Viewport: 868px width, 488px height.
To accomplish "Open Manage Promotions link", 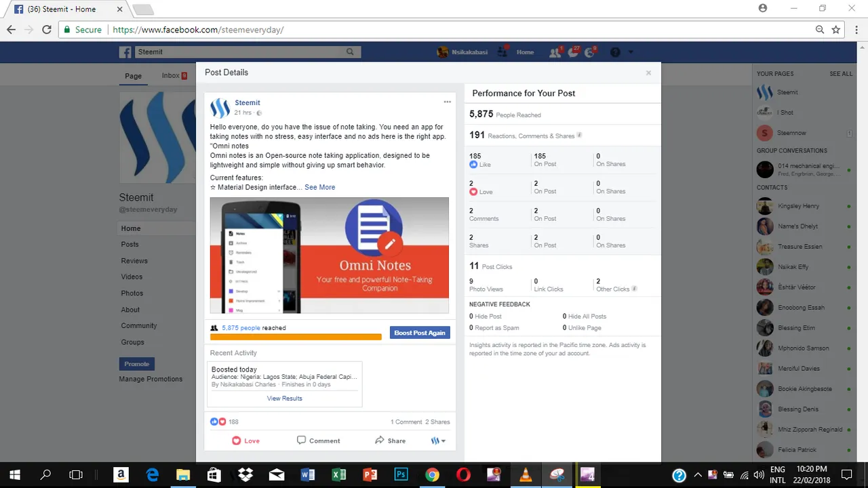I will [151, 379].
